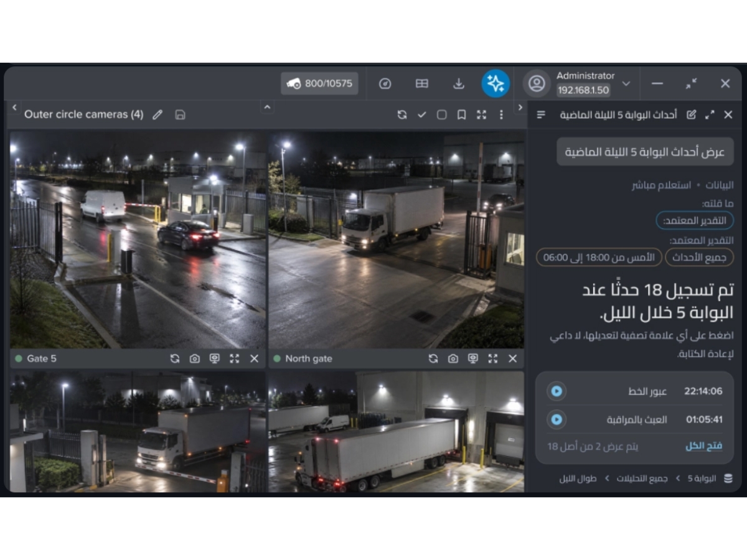Click the checkmark icon in layout toolbar
Image resolution: width=747 pixels, height=560 pixels.
tap(422, 114)
